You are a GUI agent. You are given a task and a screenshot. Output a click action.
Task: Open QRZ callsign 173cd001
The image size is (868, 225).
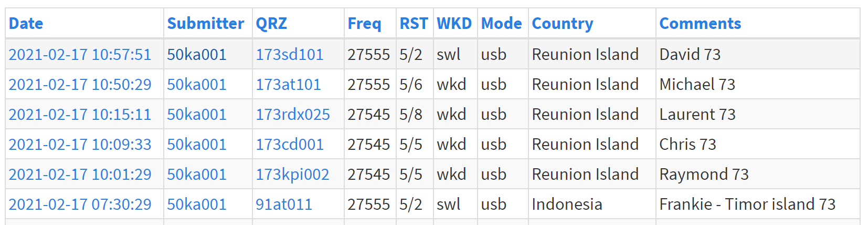click(290, 145)
